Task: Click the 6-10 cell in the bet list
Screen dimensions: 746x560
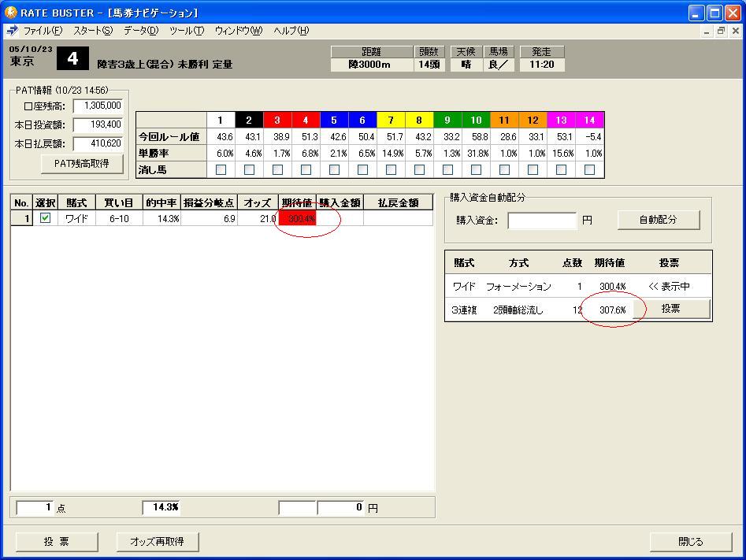Action: pyautogui.click(x=119, y=218)
